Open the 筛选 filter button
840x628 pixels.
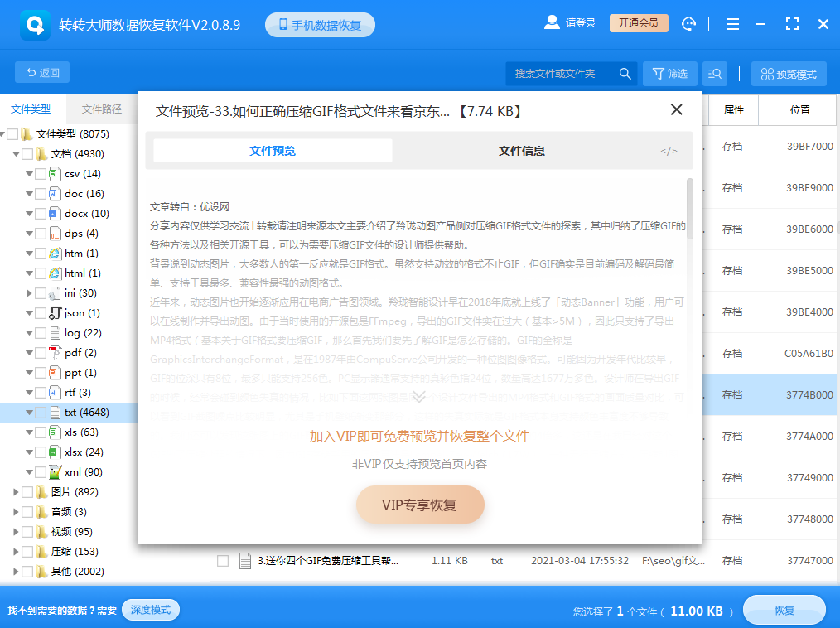pyautogui.click(x=670, y=74)
